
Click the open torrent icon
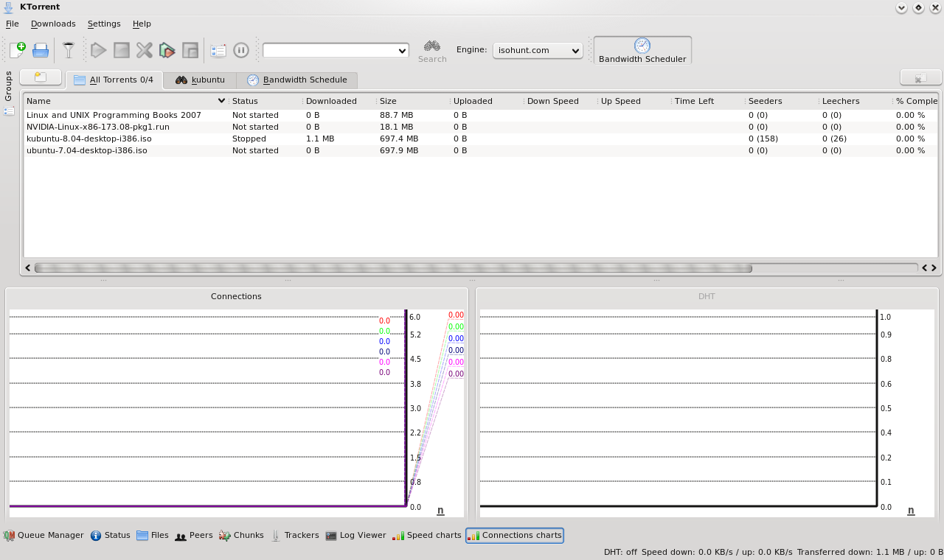click(41, 50)
